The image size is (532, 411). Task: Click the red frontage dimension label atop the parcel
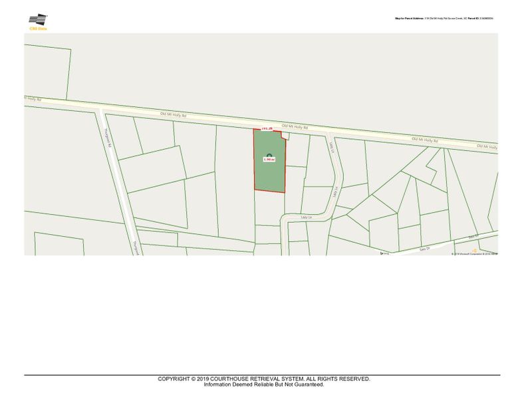point(267,128)
